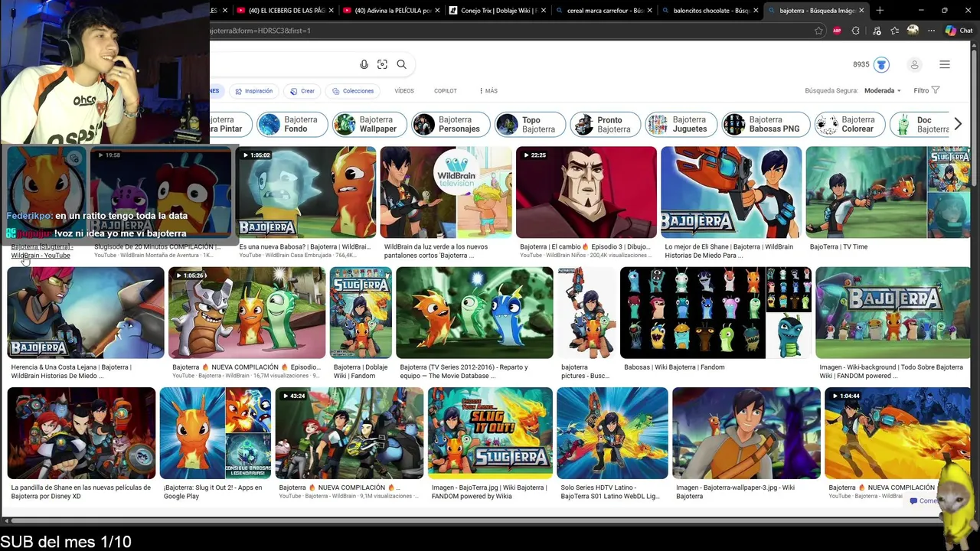Open a new browser tab
This screenshot has width=980, height=551.
click(880, 10)
